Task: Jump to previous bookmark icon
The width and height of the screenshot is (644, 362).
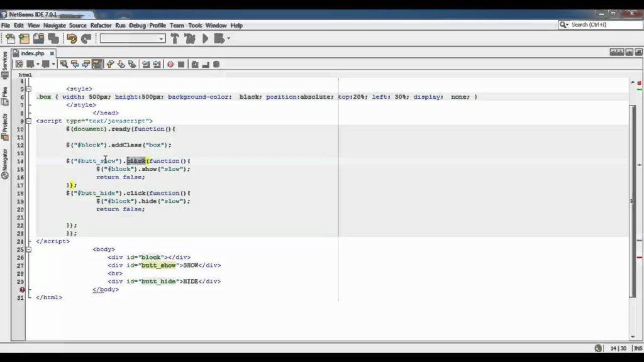Action: [x=110, y=64]
